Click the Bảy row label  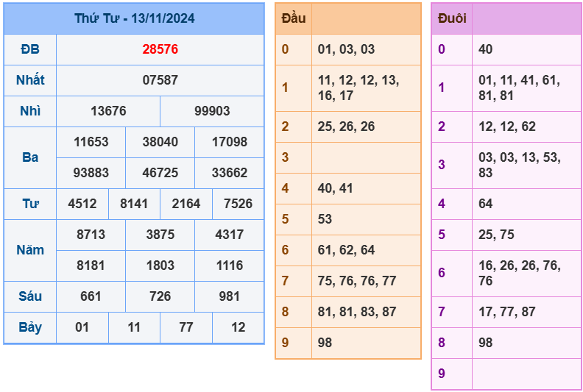(x=30, y=327)
